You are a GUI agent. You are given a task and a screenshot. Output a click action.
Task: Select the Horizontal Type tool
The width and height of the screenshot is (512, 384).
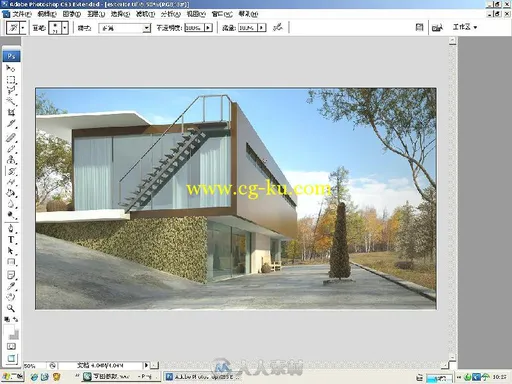tap(11, 240)
